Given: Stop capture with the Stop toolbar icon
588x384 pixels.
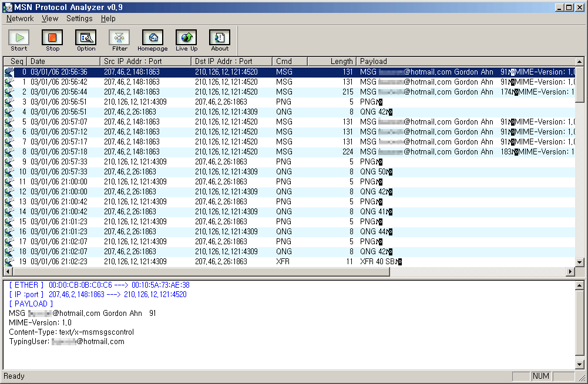Looking at the screenshot, I should [52, 41].
